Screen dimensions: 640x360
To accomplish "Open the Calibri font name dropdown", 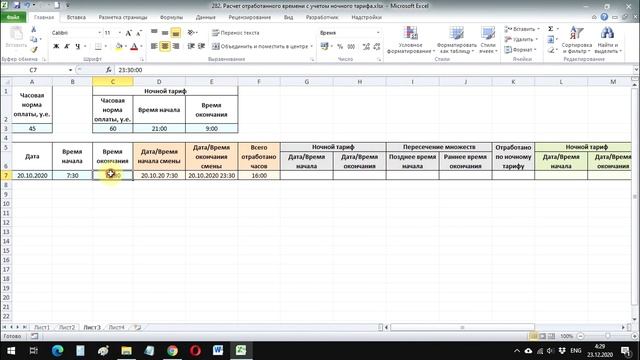I will pyautogui.click(x=99, y=33).
